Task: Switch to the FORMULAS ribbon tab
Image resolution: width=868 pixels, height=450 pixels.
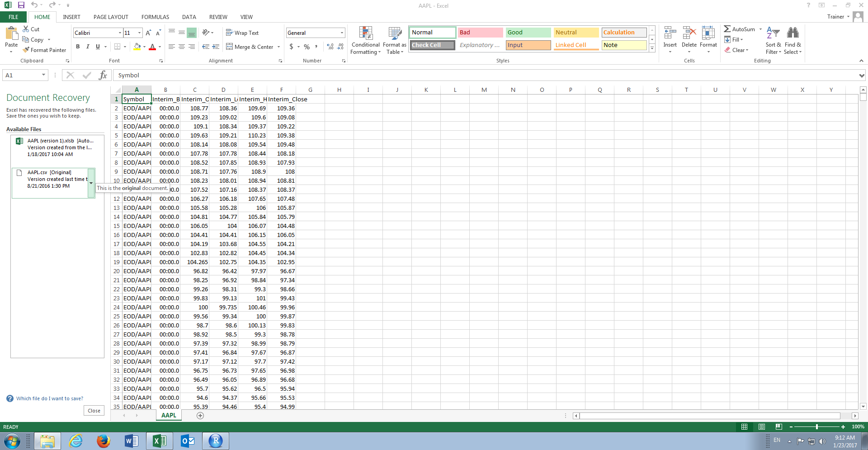Action: 155,17
